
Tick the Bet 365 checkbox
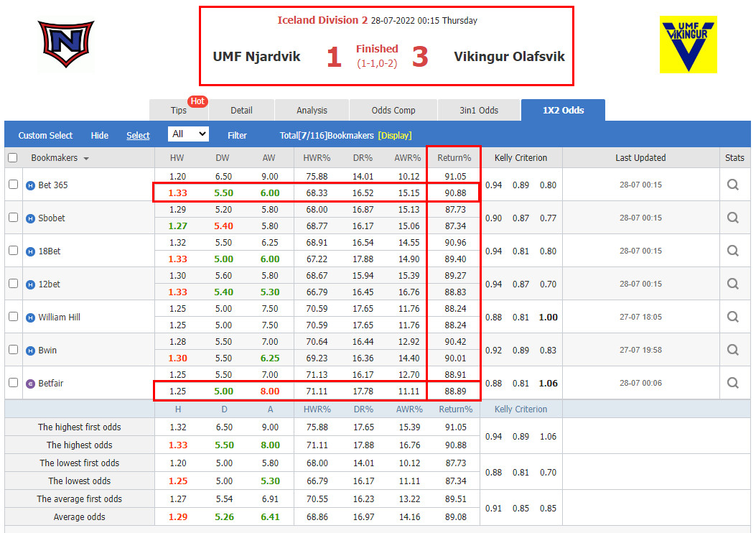(x=13, y=185)
